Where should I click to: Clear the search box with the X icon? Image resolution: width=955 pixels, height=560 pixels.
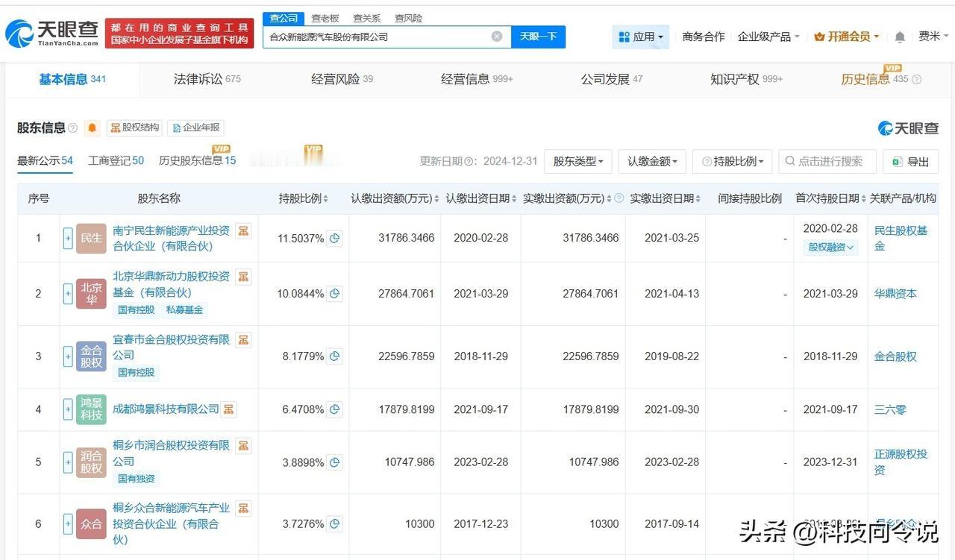(497, 37)
